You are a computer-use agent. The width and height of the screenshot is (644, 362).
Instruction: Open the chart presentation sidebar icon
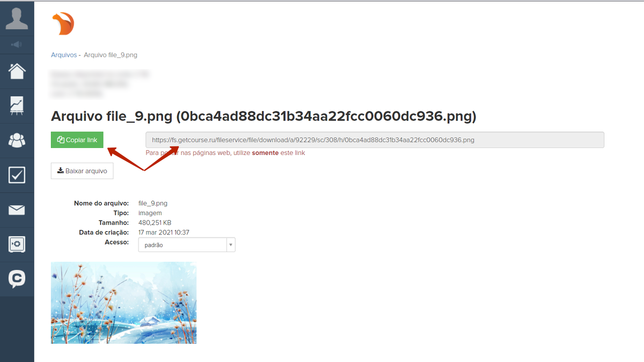click(x=17, y=106)
